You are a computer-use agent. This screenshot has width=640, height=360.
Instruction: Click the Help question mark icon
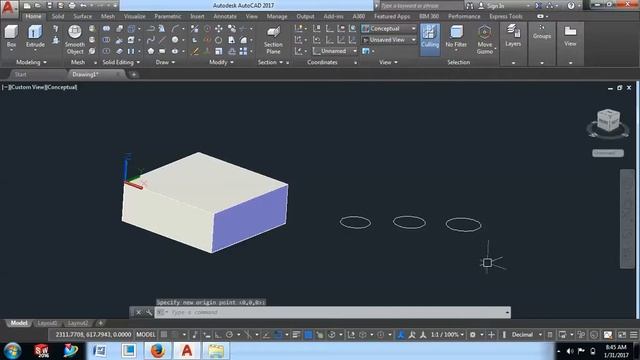pyautogui.click(x=571, y=6)
